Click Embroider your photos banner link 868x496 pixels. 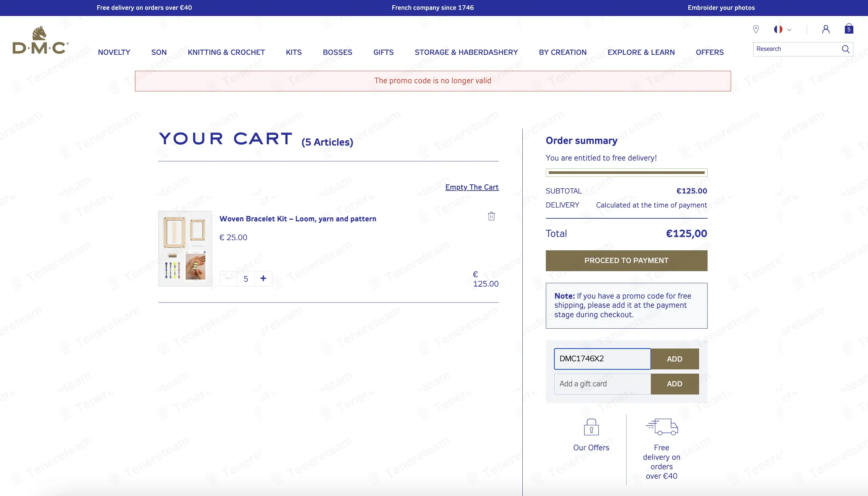point(721,8)
